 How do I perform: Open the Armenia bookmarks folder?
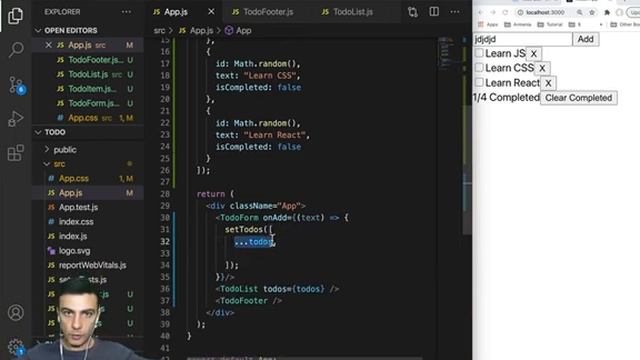[518, 24]
